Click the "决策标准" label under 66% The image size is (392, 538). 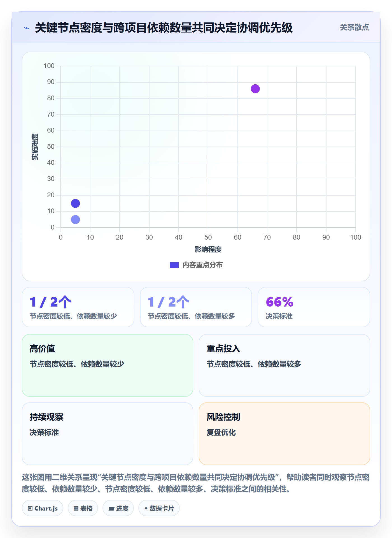(x=279, y=316)
